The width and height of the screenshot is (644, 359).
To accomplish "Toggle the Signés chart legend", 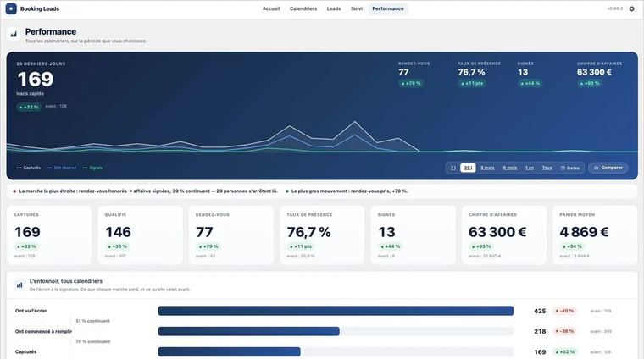I will tap(92, 168).
